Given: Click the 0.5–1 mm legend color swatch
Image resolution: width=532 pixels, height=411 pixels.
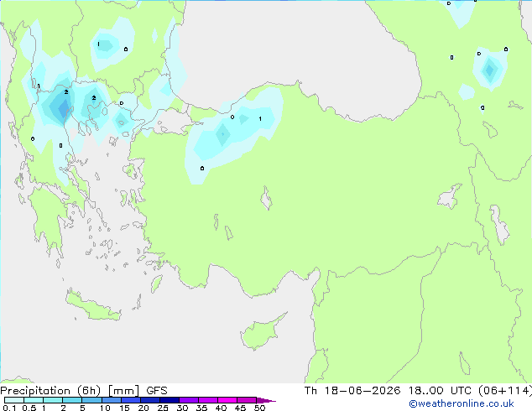Looking at the screenshot, I should point(34,400).
